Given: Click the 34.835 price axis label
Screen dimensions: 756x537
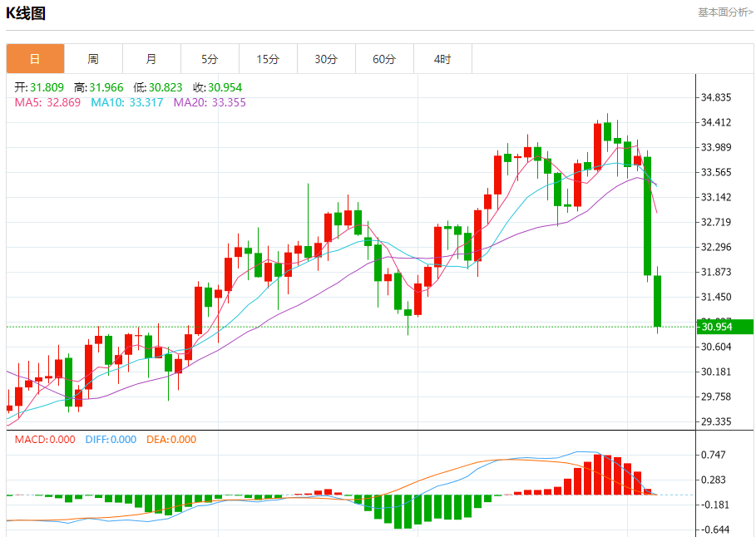Looking at the screenshot, I should pyautogui.click(x=716, y=97).
